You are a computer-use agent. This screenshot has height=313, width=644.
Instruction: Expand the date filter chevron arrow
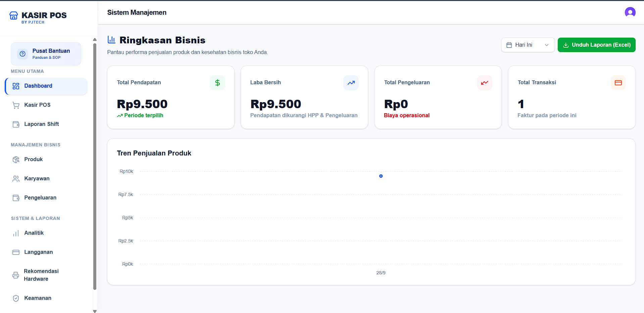pos(547,45)
